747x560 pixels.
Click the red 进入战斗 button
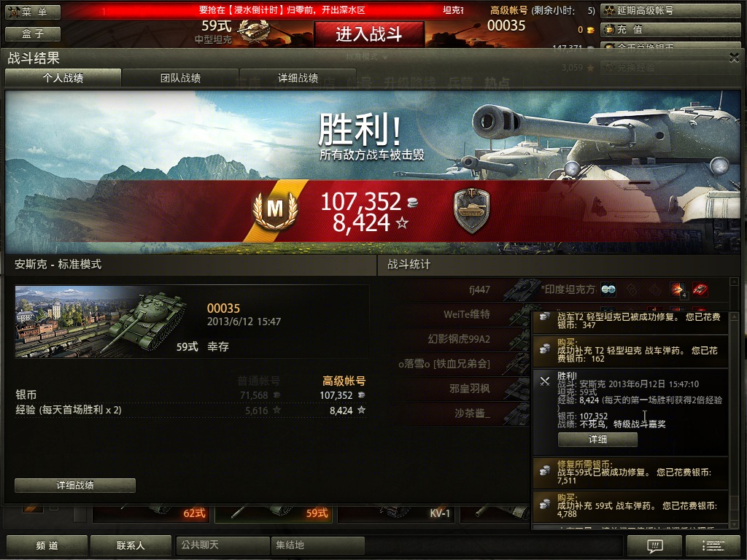[x=368, y=34]
